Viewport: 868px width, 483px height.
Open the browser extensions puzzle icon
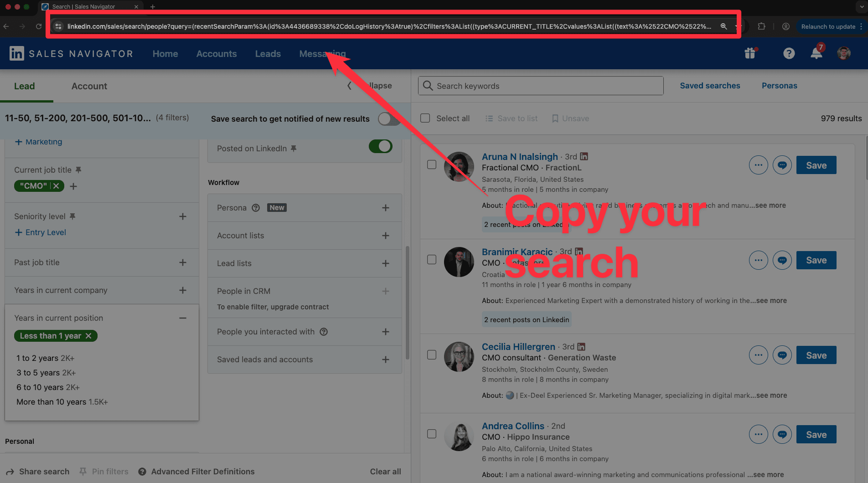coord(761,26)
